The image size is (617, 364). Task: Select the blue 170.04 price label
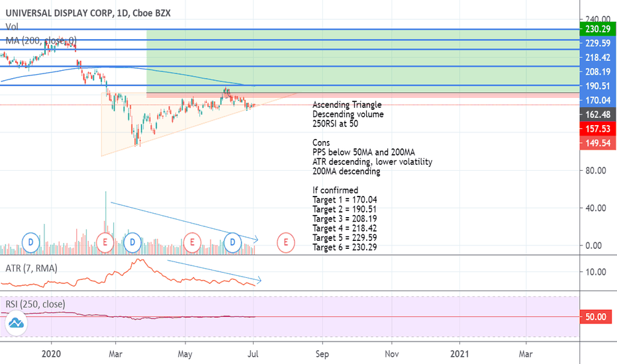pyautogui.click(x=598, y=100)
